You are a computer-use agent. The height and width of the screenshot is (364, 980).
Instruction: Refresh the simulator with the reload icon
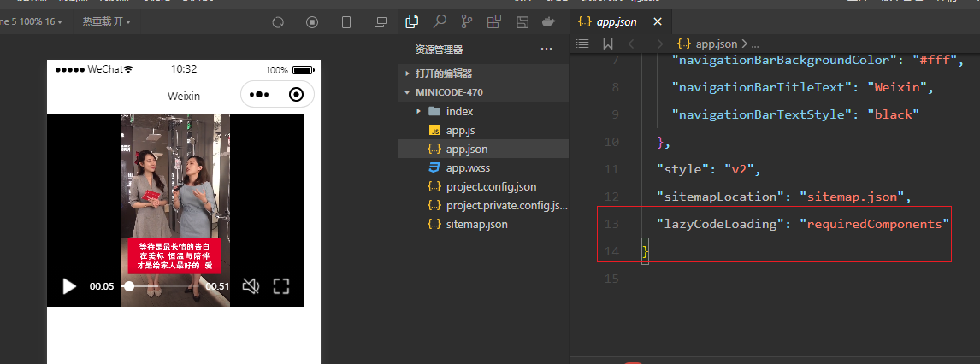coord(278,22)
